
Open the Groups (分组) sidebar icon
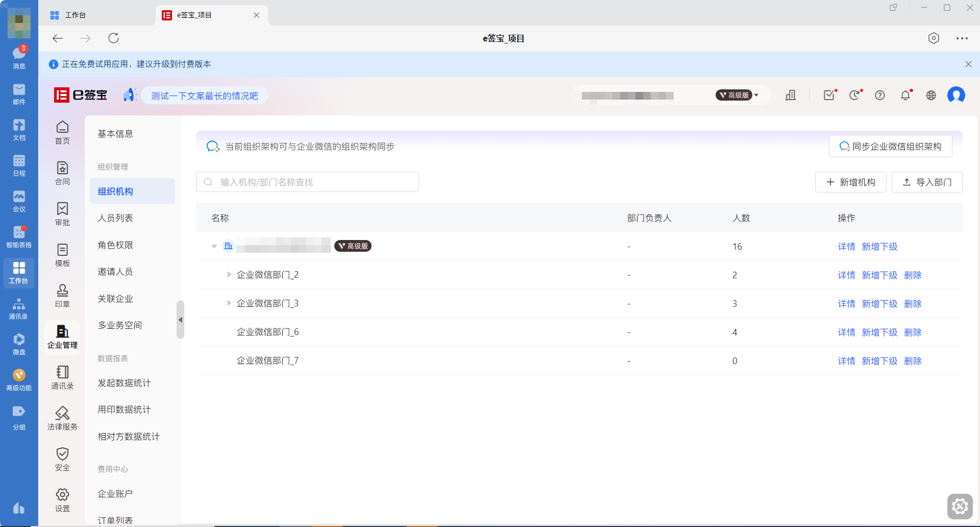(19, 418)
